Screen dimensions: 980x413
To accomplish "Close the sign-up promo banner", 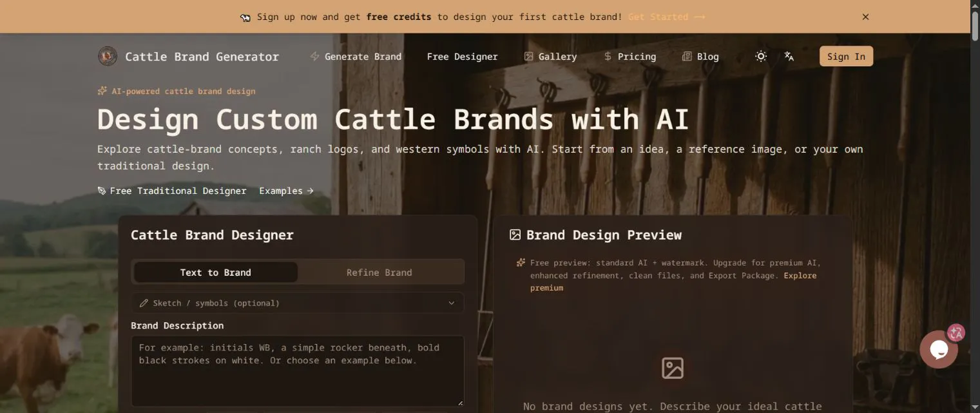I will (865, 17).
